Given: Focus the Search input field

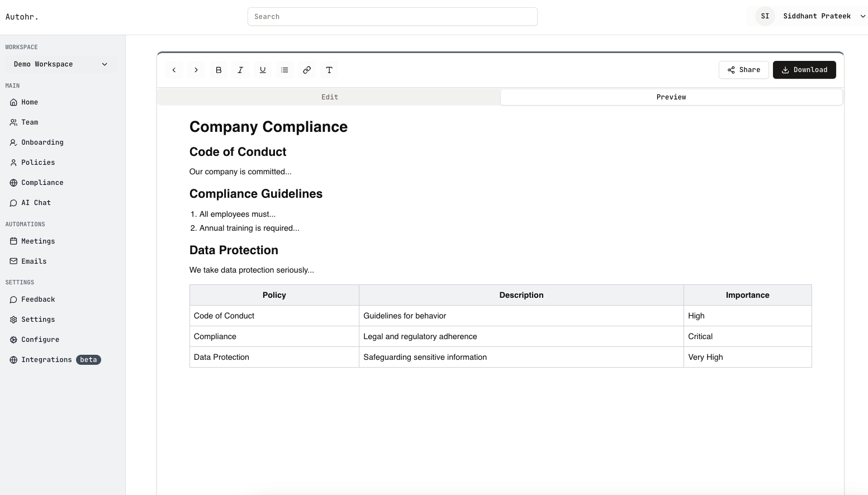Looking at the screenshot, I should (392, 17).
